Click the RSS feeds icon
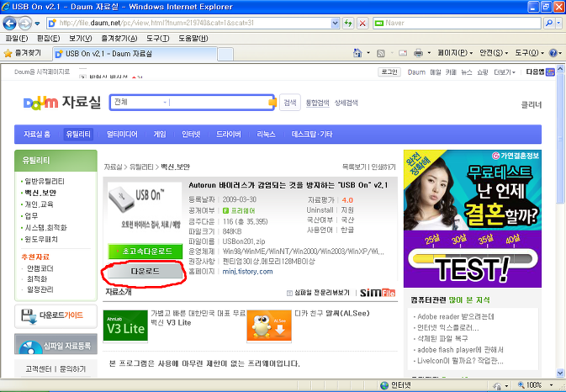566x392 pixels. [380, 53]
